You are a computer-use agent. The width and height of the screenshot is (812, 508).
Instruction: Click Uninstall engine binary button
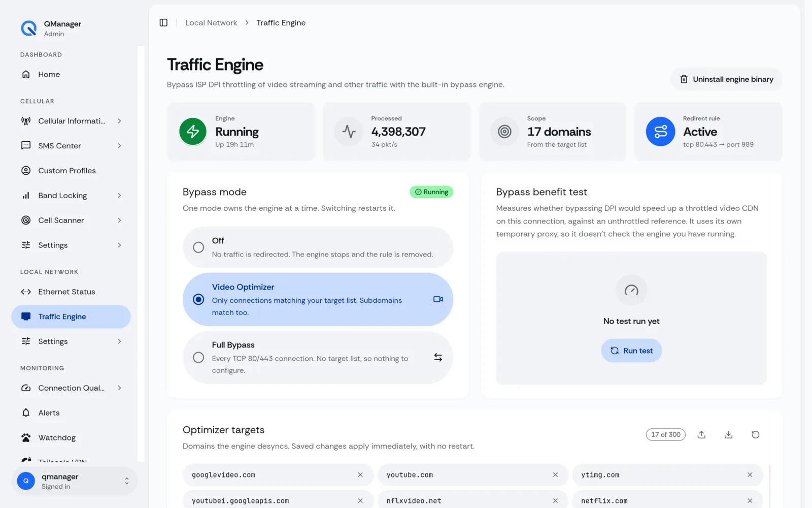[x=726, y=79]
